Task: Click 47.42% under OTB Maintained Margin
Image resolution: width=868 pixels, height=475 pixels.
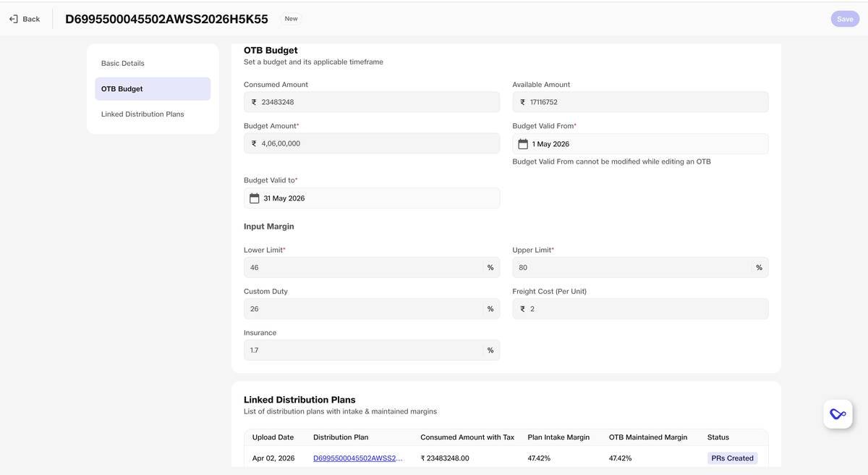Action: tap(621, 458)
